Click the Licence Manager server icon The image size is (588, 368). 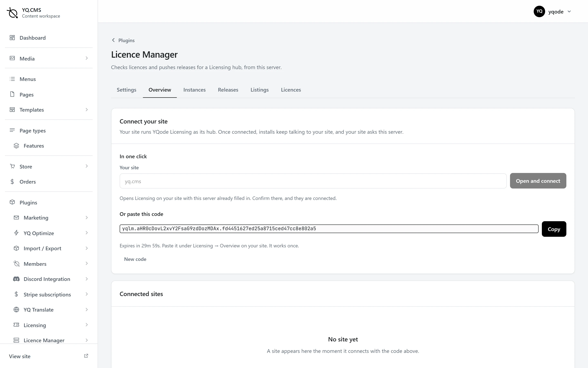[16, 340]
